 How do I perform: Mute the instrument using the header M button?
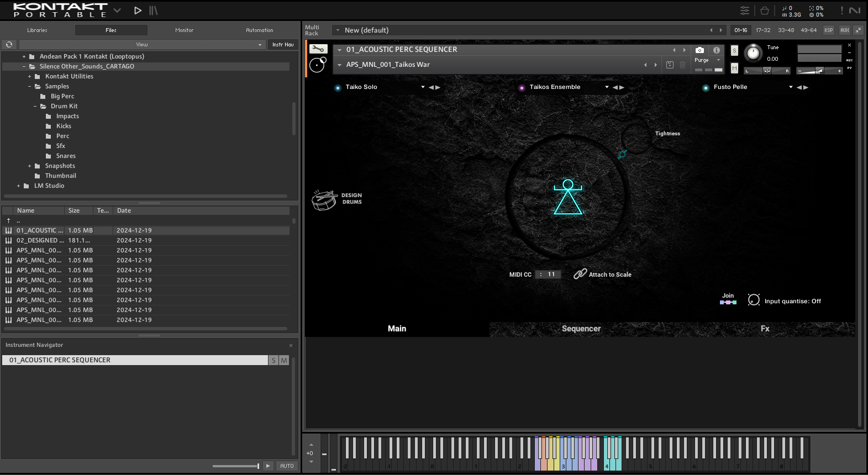734,68
